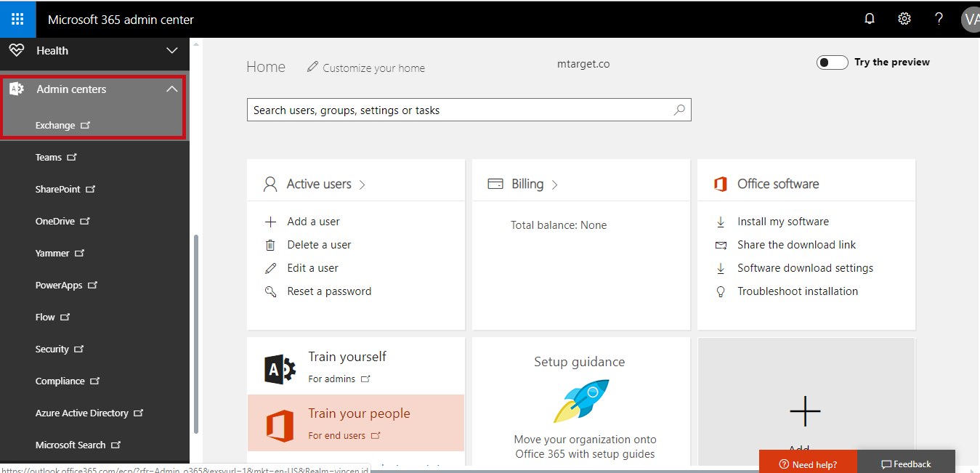Click Troubleshoot installation link
This screenshot has height=473, width=980.
pyautogui.click(x=798, y=291)
